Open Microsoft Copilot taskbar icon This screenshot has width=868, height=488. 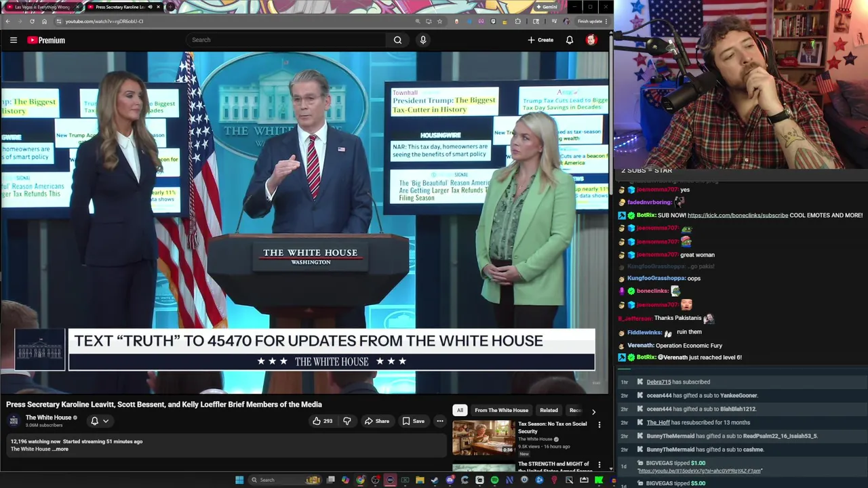[345, 480]
